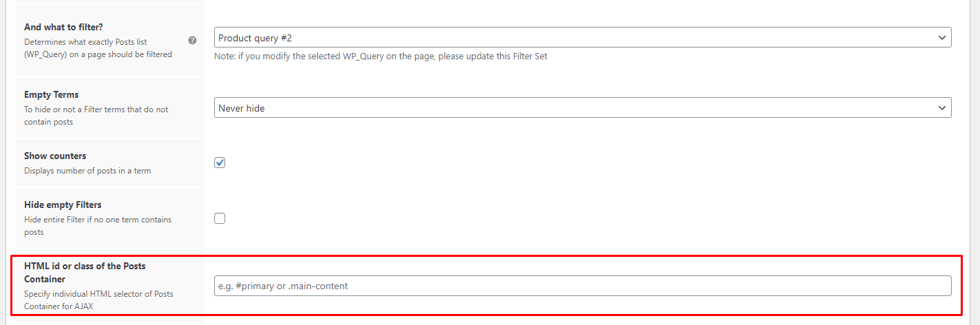Click Displays number of posts in a term text
This screenshot has width=980, height=325.
[87, 170]
